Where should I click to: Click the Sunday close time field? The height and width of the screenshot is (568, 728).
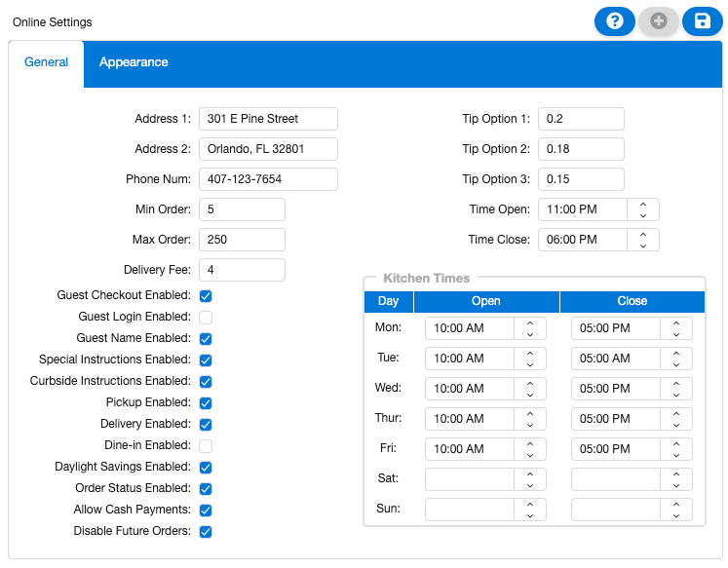point(616,510)
